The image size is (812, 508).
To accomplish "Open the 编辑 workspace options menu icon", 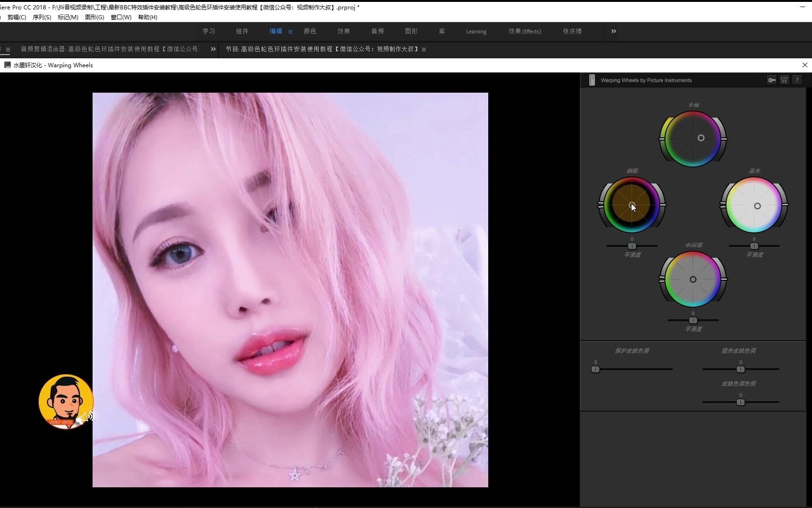I will pos(290,32).
